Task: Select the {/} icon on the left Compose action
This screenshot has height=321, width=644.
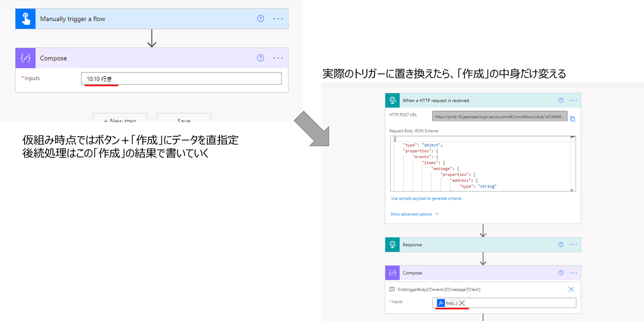Action: tap(25, 58)
